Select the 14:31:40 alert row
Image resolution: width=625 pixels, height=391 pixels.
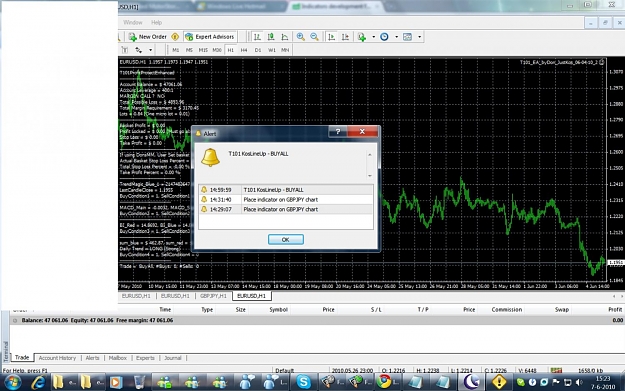point(286,199)
